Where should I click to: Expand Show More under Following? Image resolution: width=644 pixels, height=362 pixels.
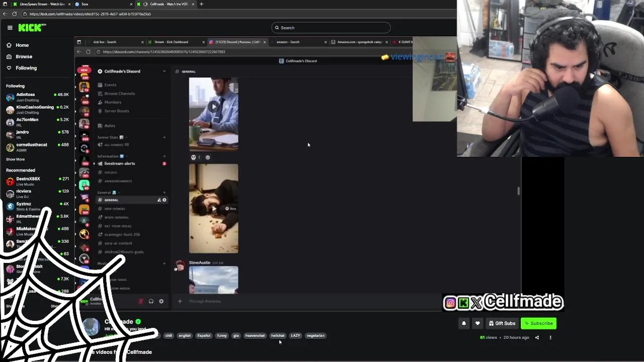click(x=15, y=159)
